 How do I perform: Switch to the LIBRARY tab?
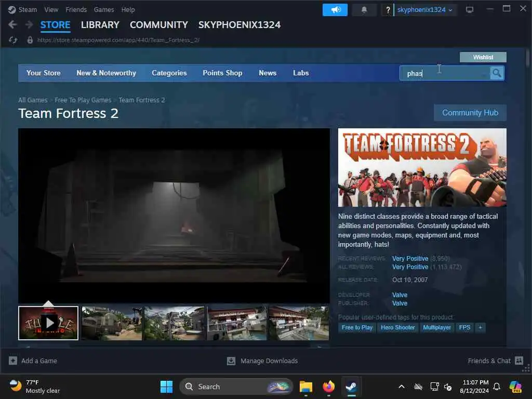pyautogui.click(x=100, y=25)
